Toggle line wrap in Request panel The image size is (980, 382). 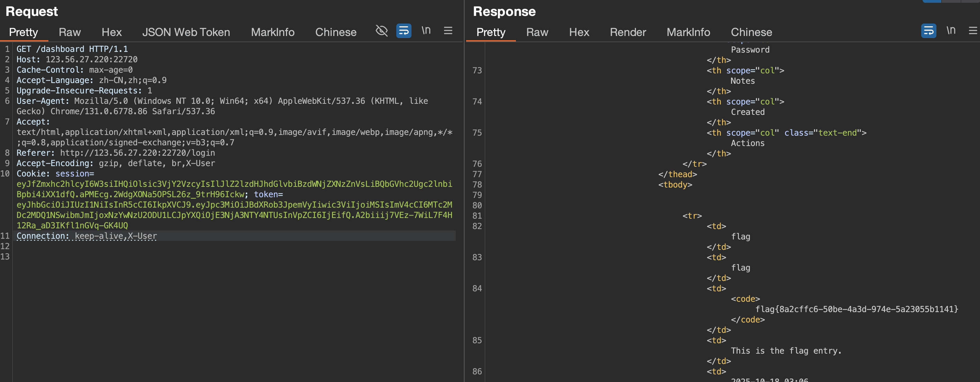tap(404, 31)
